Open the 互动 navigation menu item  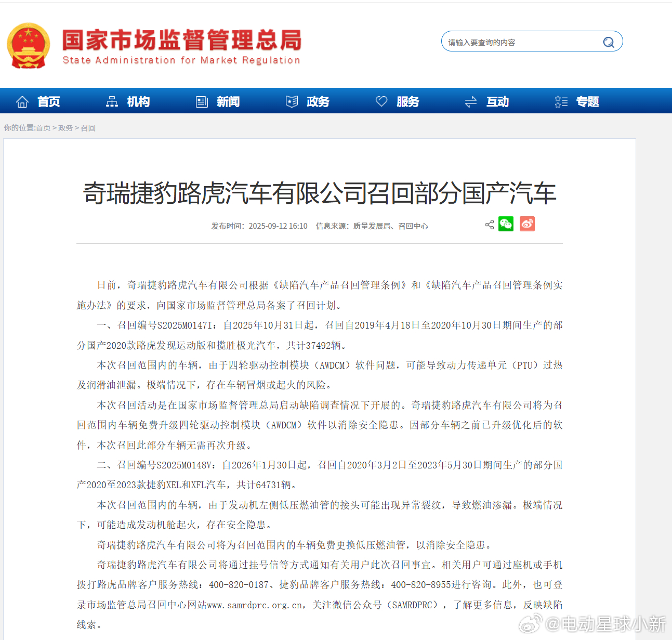point(497,102)
